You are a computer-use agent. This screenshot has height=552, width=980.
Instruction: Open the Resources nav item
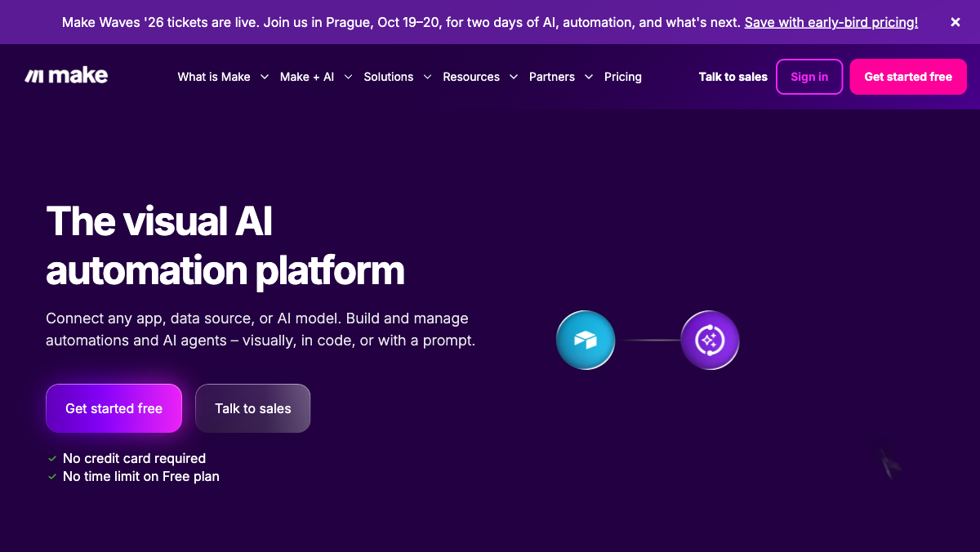[x=471, y=77]
